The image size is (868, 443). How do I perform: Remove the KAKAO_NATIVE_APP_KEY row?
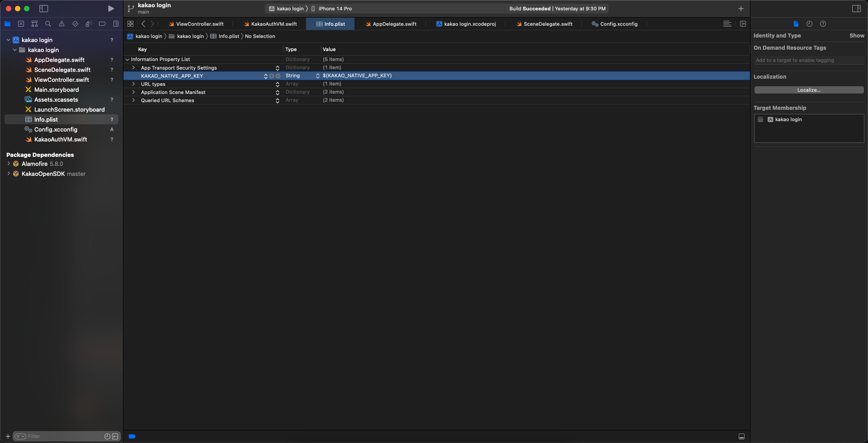click(278, 76)
